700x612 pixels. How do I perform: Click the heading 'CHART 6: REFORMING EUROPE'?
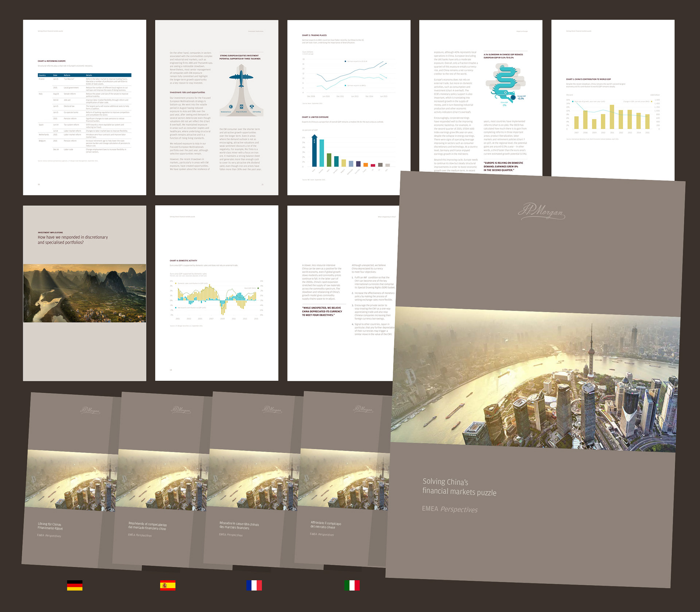pyautogui.click(x=52, y=61)
